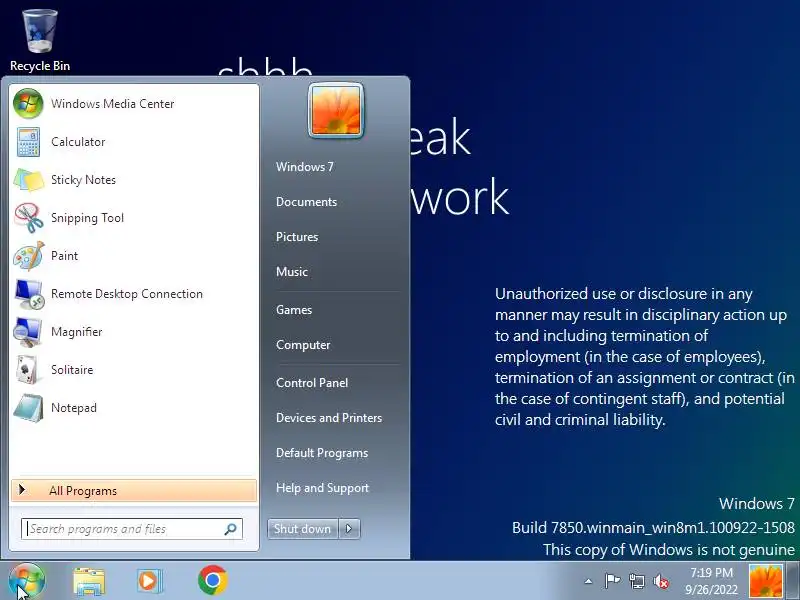Open Computer from Start menu
The image size is (800, 600).
[303, 345]
